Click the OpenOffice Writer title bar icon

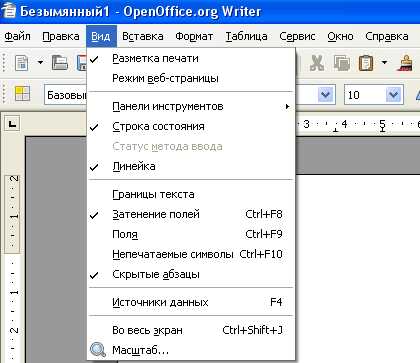coord(9,11)
